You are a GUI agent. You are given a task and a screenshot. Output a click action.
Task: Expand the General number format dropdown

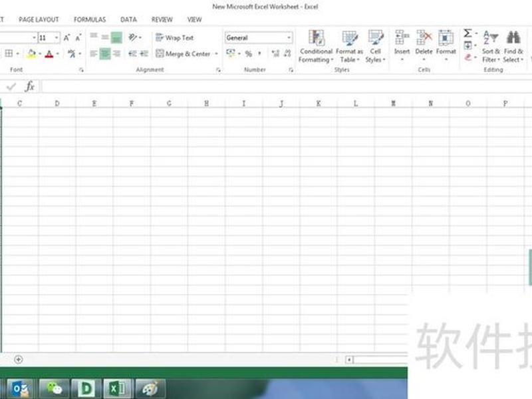pyautogui.click(x=289, y=38)
